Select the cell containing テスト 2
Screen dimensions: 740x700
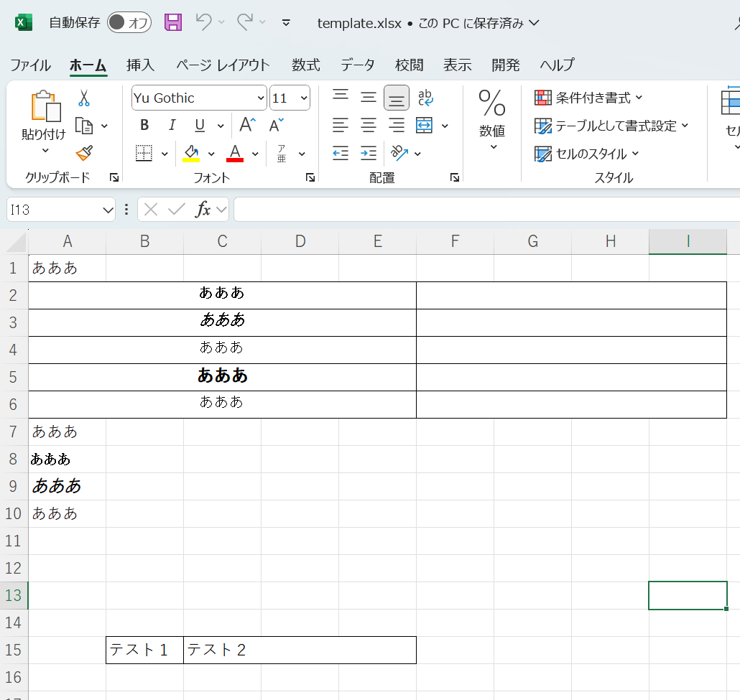[x=300, y=650]
